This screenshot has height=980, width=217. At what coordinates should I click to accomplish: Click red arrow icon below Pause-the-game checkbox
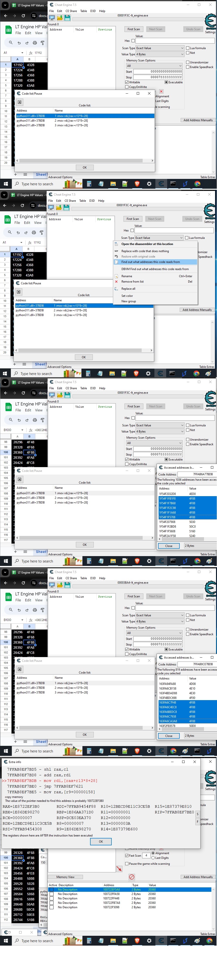tap(119, 868)
